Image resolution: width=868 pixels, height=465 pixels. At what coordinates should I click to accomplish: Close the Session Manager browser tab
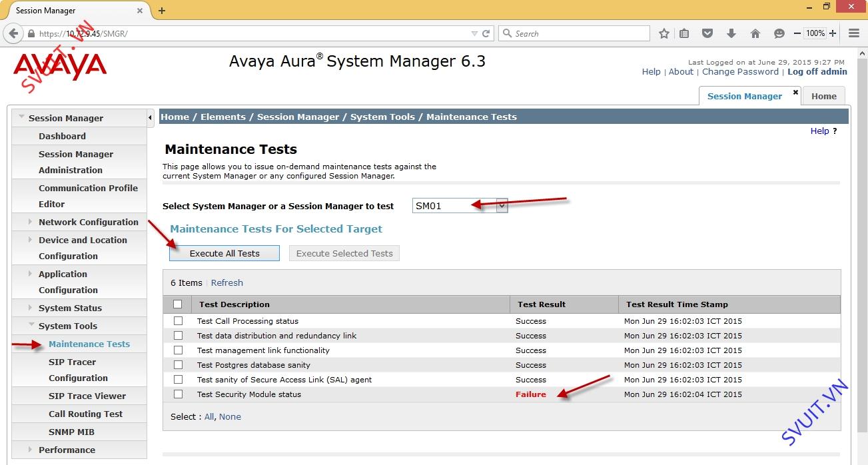(140, 11)
